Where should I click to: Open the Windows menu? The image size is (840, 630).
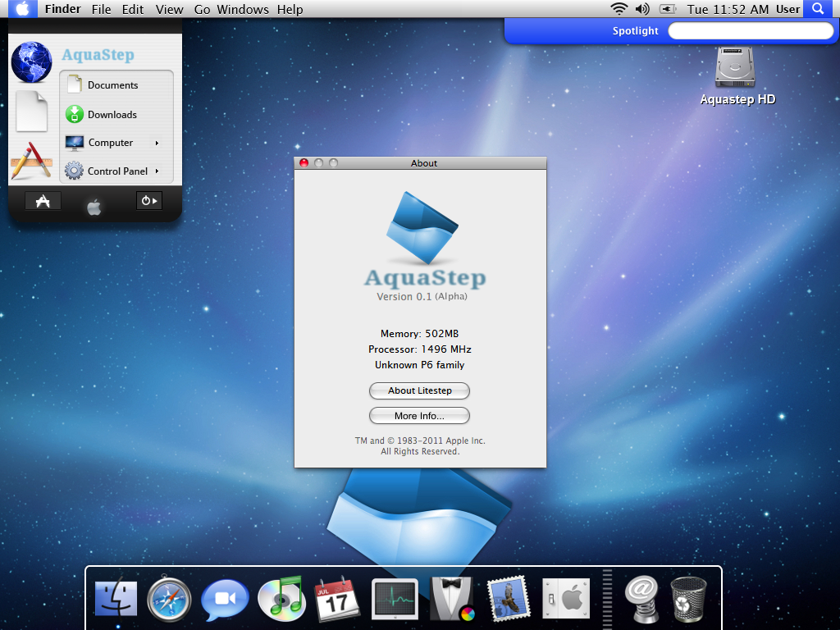click(x=243, y=9)
